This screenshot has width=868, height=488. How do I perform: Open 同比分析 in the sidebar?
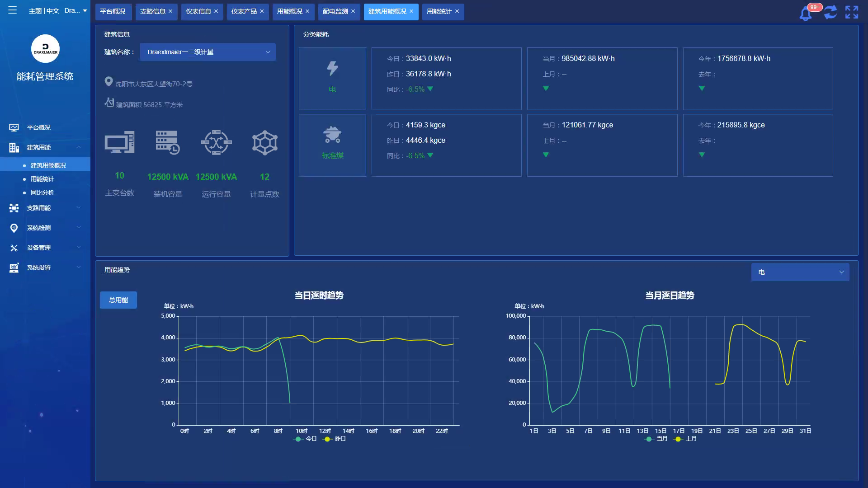(x=42, y=192)
